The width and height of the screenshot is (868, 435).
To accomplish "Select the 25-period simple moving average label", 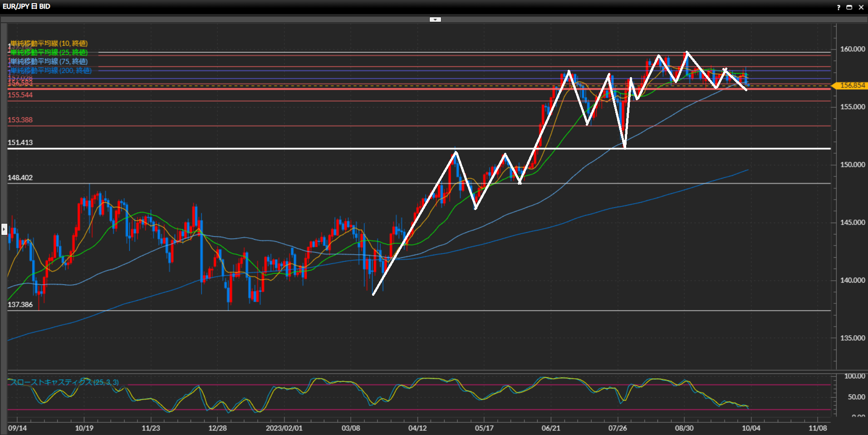I will (x=49, y=53).
